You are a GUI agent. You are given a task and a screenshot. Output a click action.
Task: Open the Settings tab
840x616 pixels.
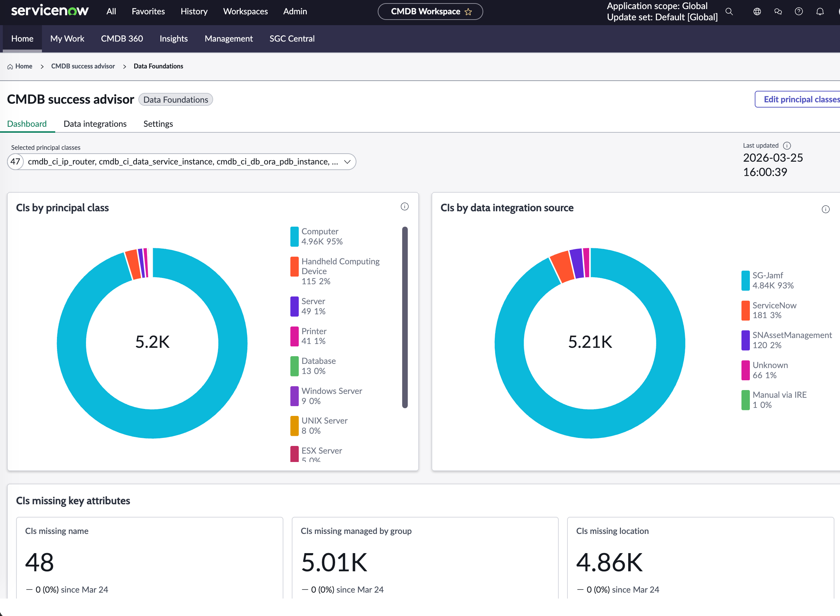click(x=158, y=124)
